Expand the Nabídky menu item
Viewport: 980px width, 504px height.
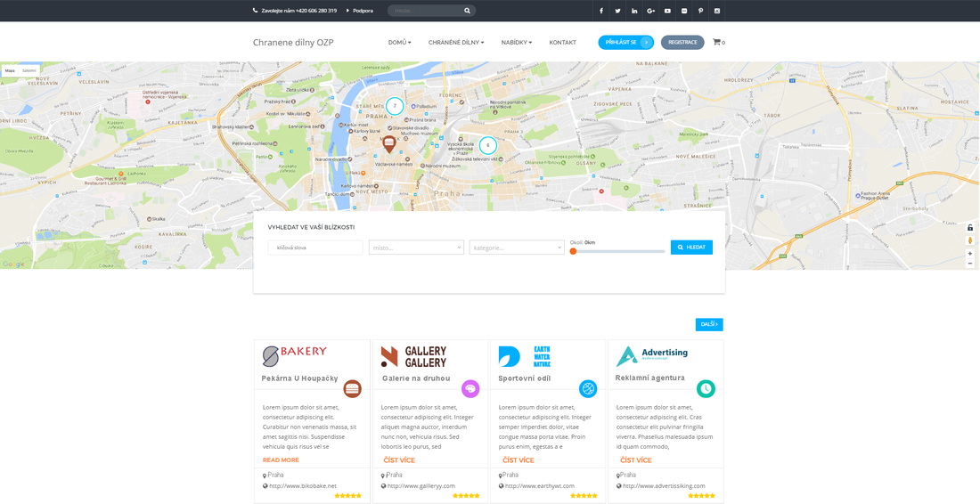pyautogui.click(x=516, y=43)
